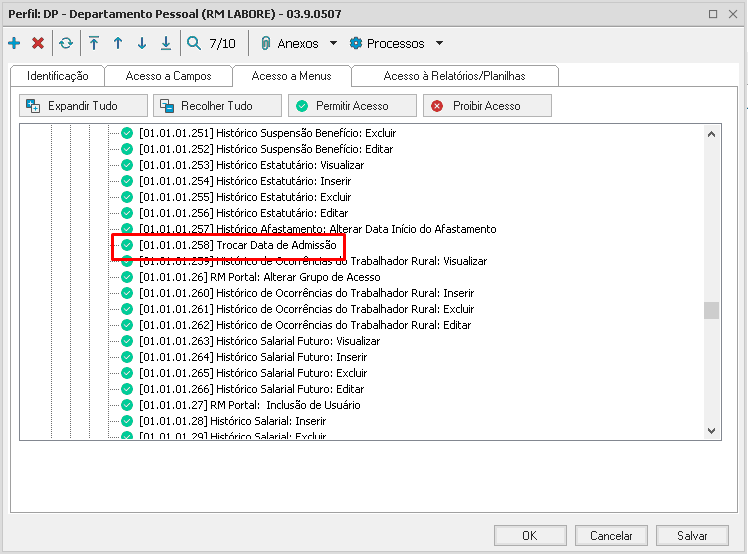This screenshot has width=748, height=555.
Task: Click the Anexos paperclip icon
Action: 266,43
